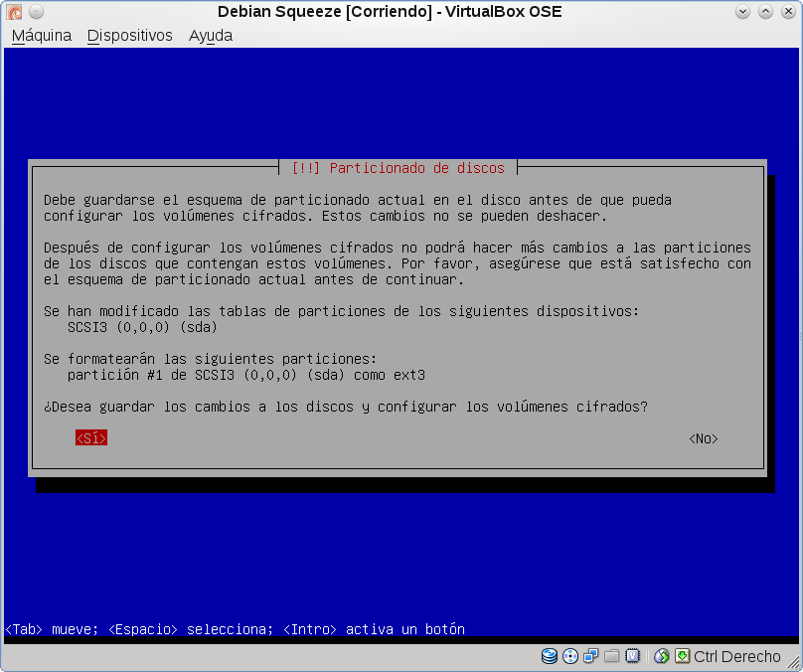This screenshot has width=803, height=672.
Task: Click the mouse integration globe icon
Action: pos(662,656)
